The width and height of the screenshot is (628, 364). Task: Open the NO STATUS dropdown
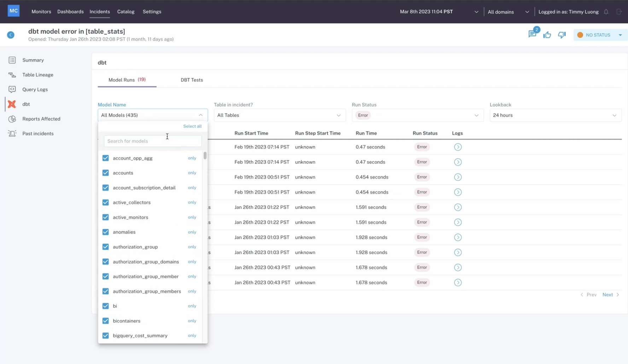600,35
